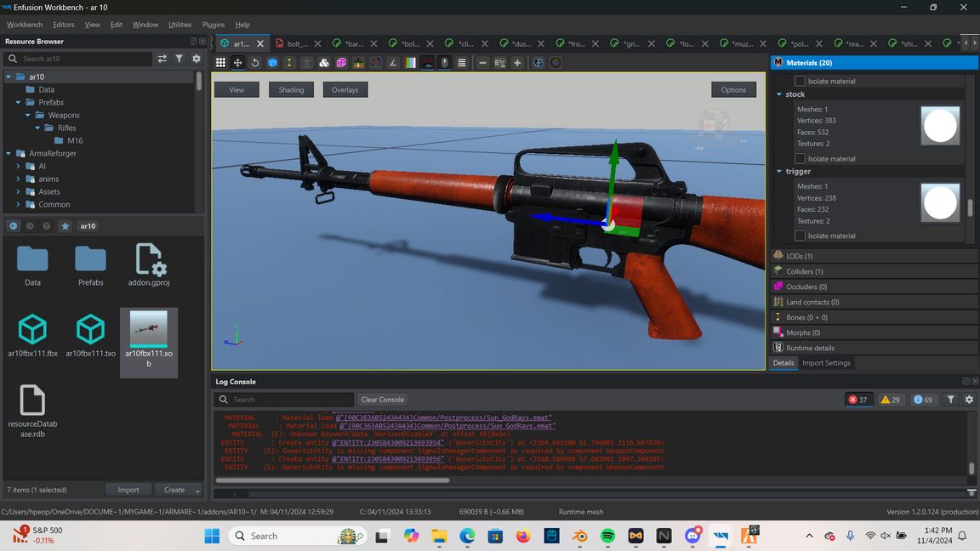The image size is (980, 551).
Task: Open the Shading viewport button
Action: pyautogui.click(x=291, y=89)
